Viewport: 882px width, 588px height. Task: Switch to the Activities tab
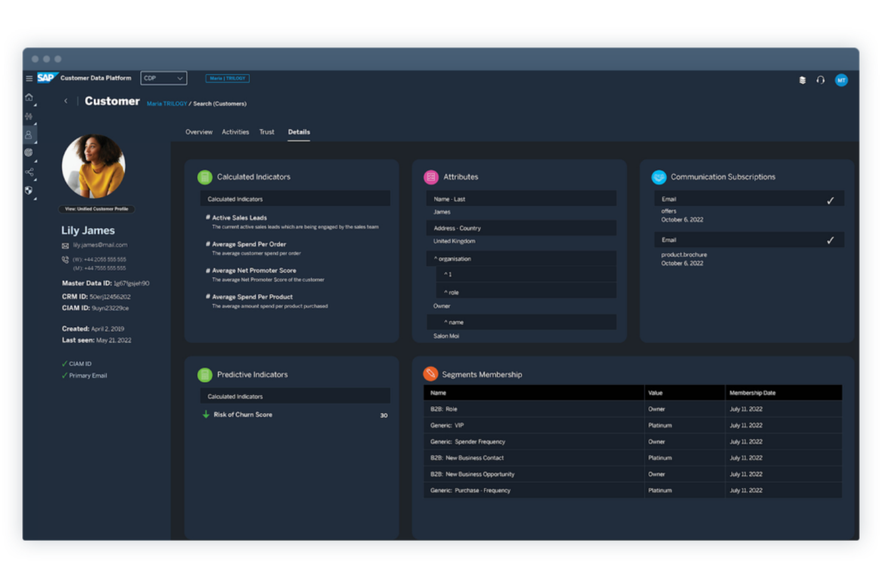[235, 132]
